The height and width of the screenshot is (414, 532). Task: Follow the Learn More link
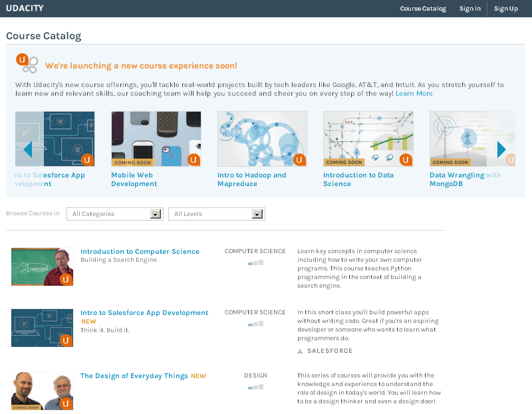pos(414,93)
